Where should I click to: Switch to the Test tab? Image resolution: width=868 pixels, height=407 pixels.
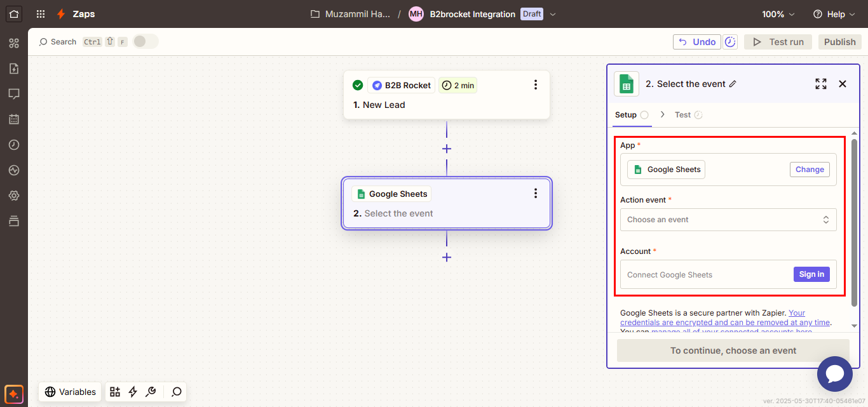[x=683, y=115]
